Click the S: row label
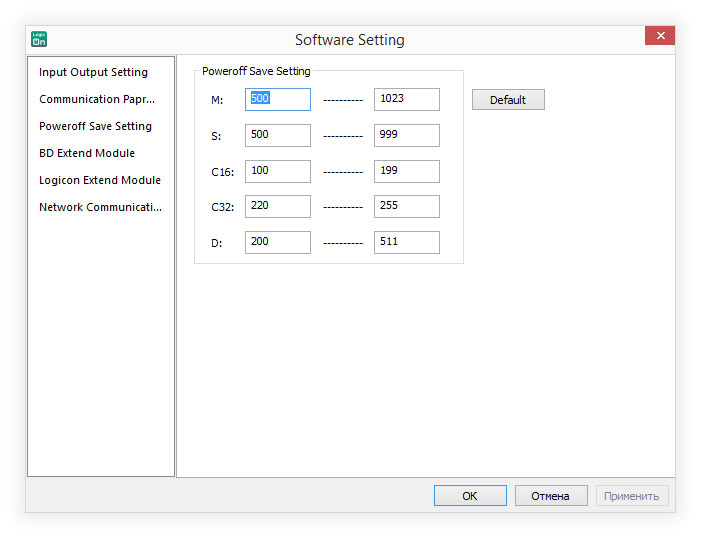The width and height of the screenshot is (701, 538). coord(216,136)
